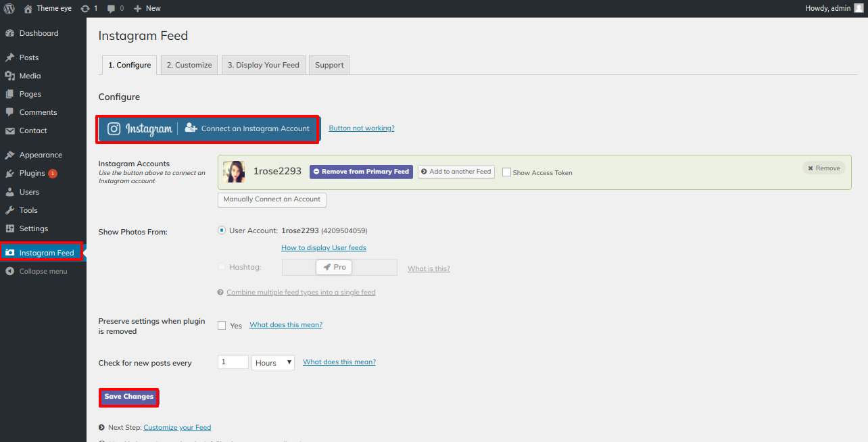Switch to the 1. Configure tab
Screen dimensions: 868x442
tap(130, 65)
